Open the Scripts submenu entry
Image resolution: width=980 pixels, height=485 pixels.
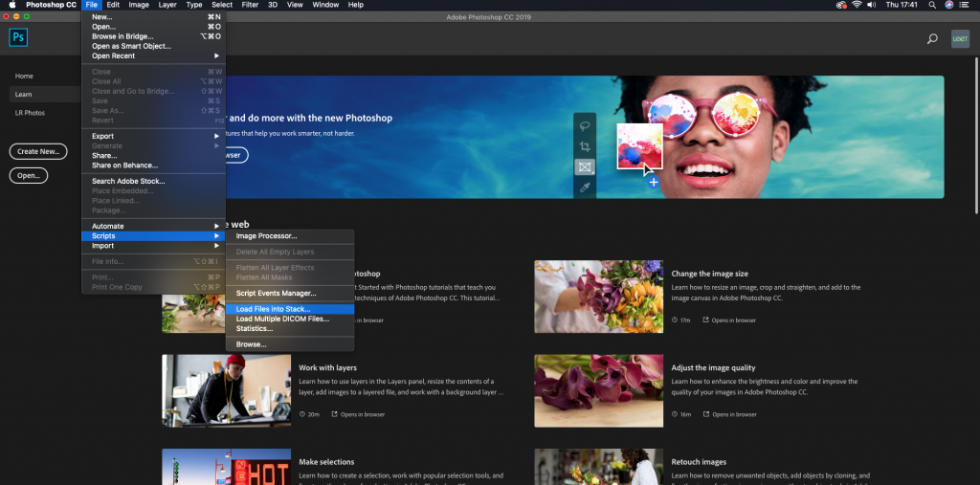point(154,235)
